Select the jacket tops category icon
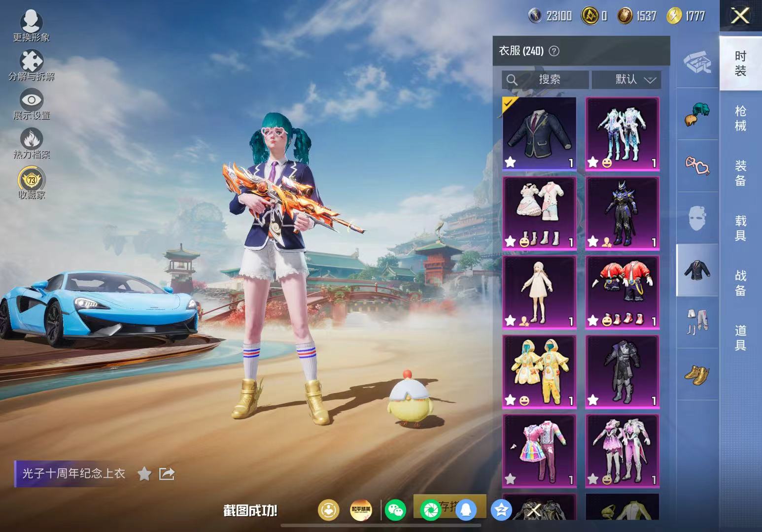The width and height of the screenshot is (762, 532). [x=697, y=270]
